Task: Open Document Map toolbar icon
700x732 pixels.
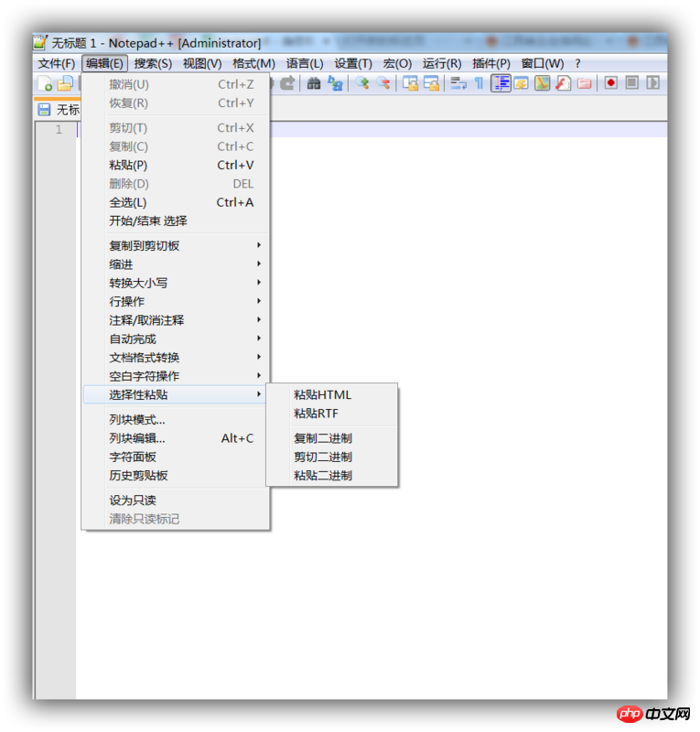Action: coord(543,83)
